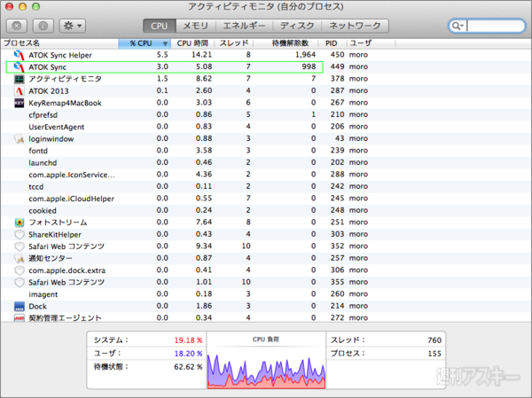Open the gear action menu
Screen dimensions: 532x398
73,26
